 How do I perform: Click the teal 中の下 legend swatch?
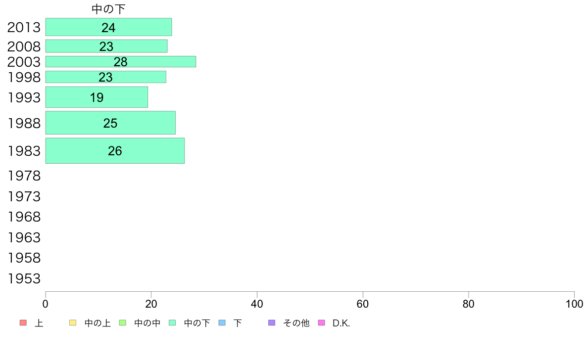[x=173, y=323]
